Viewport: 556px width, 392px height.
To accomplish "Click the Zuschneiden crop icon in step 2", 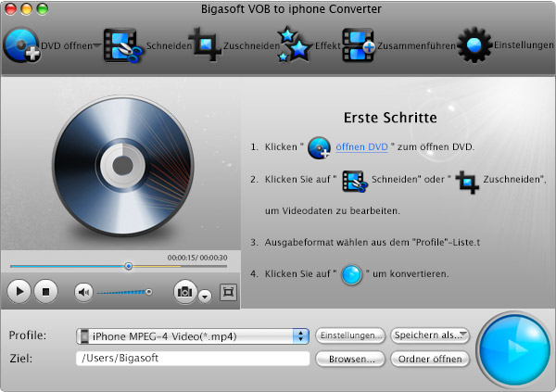I will tap(467, 182).
